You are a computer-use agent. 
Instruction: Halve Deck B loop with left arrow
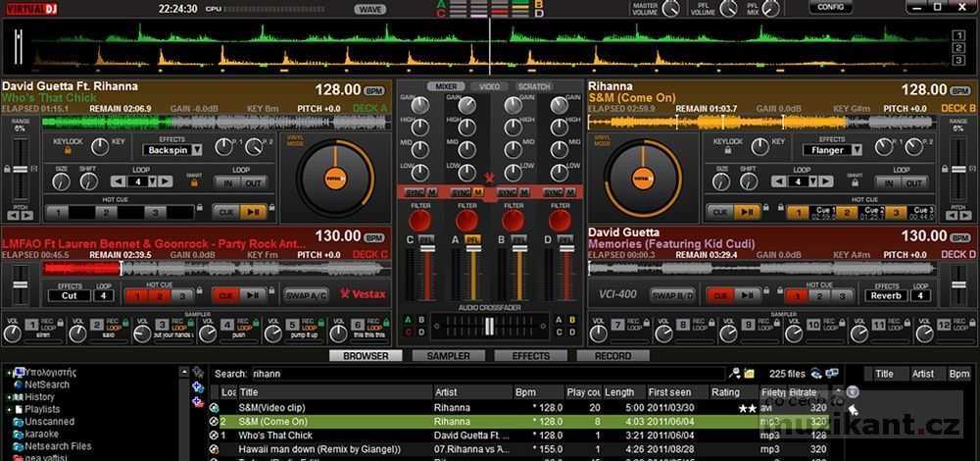tap(779, 181)
